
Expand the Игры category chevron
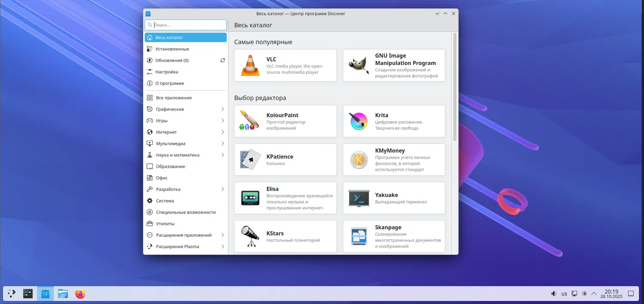click(223, 121)
